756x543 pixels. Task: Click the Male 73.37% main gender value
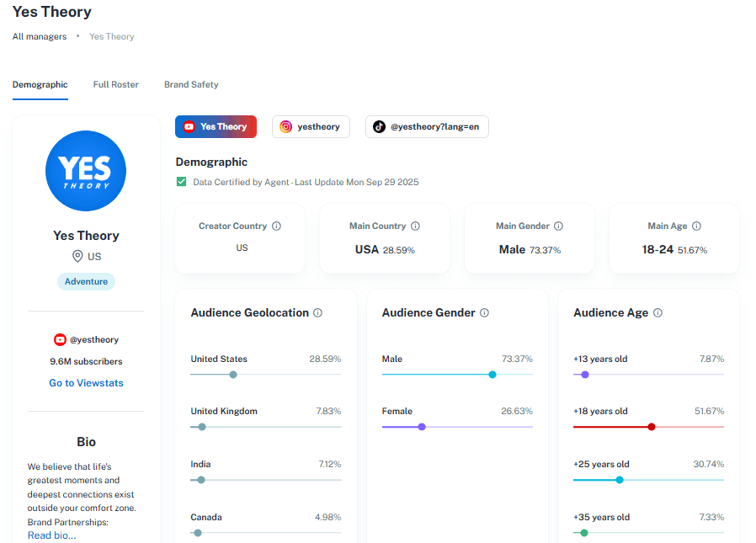click(x=530, y=250)
